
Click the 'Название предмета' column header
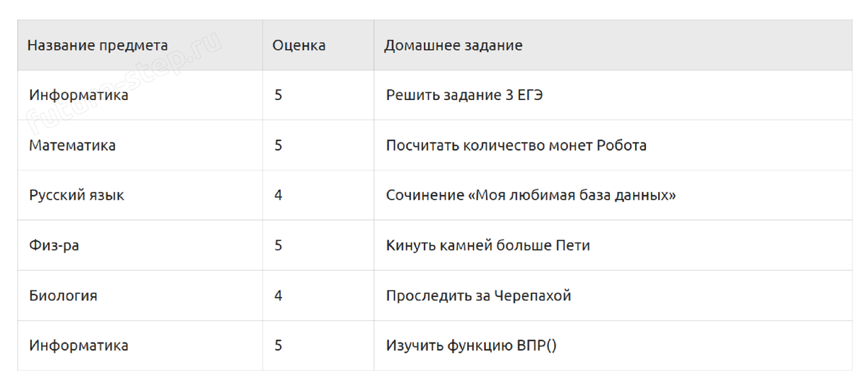140,45
